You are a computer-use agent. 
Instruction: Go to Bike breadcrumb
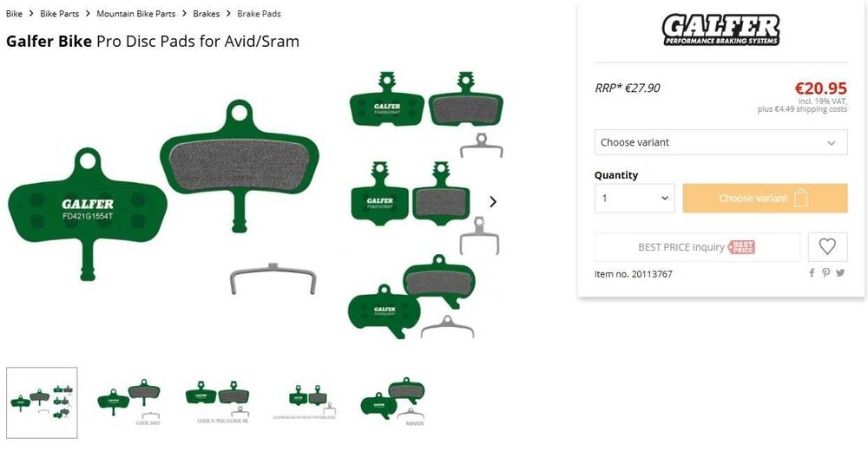(15, 14)
